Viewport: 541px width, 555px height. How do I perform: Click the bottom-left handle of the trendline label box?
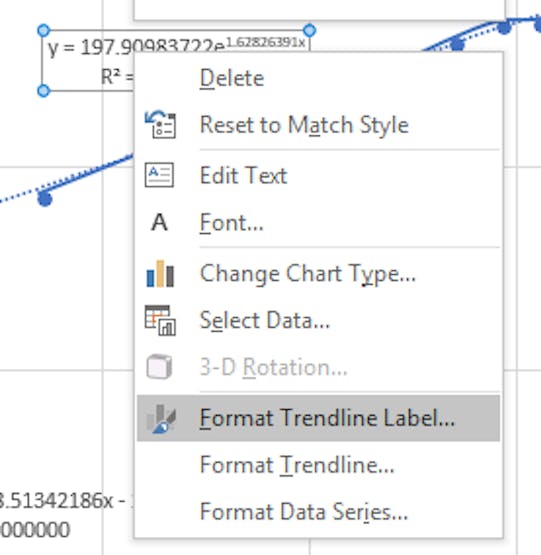[x=44, y=91]
